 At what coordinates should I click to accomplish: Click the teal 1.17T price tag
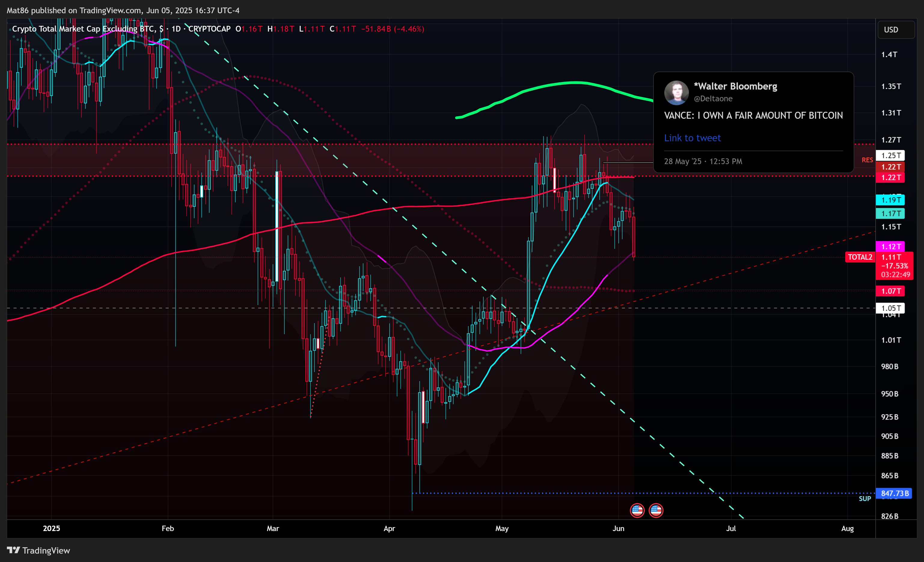click(x=890, y=214)
